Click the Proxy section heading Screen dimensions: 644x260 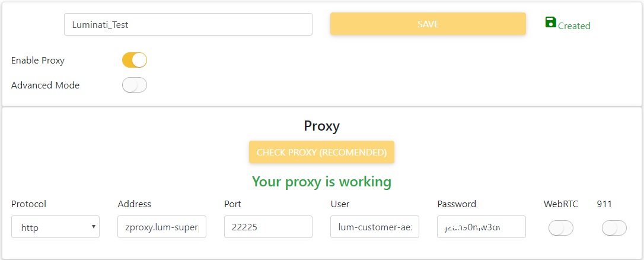[321, 126]
